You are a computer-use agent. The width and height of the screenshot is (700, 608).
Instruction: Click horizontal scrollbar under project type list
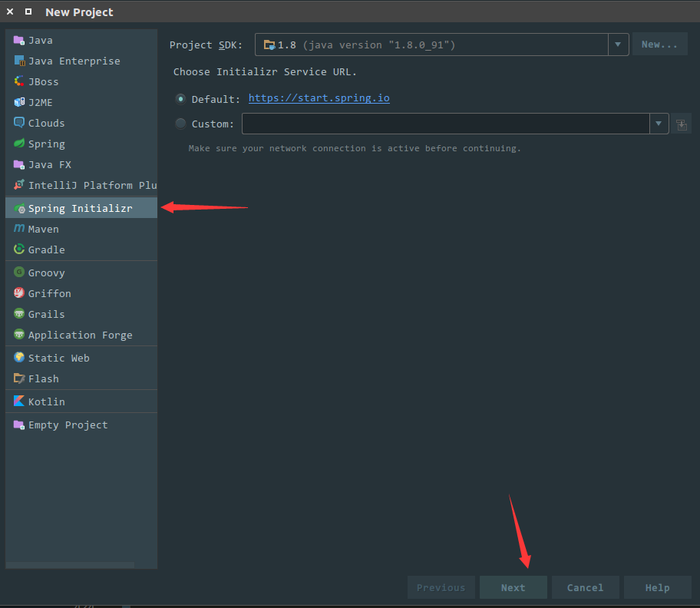click(70, 565)
